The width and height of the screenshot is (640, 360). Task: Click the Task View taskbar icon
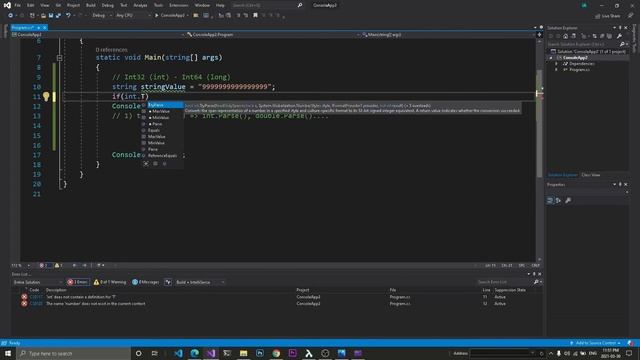pos(155,353)
